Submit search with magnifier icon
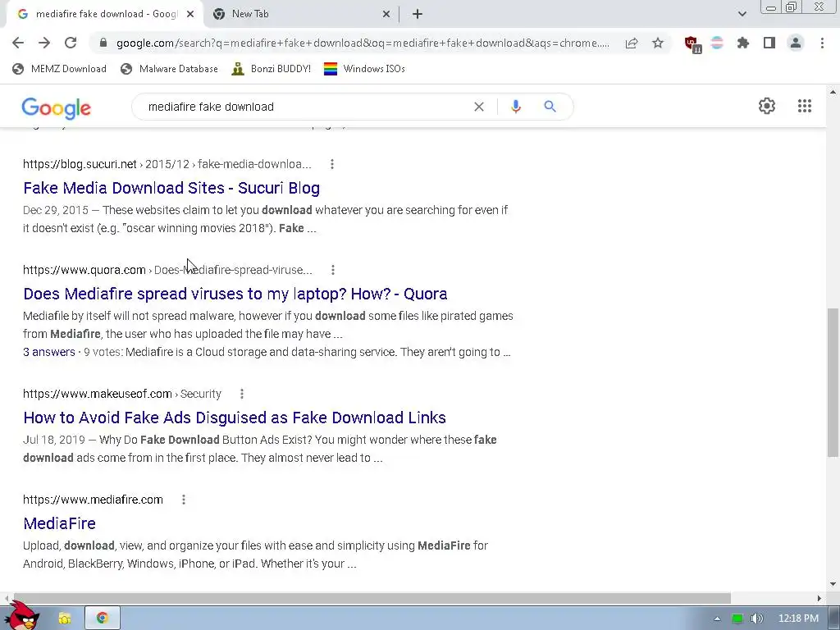Image resolution: width=840 pixels, height=630 pixels. pyautogui.click(x=550, y=107)
